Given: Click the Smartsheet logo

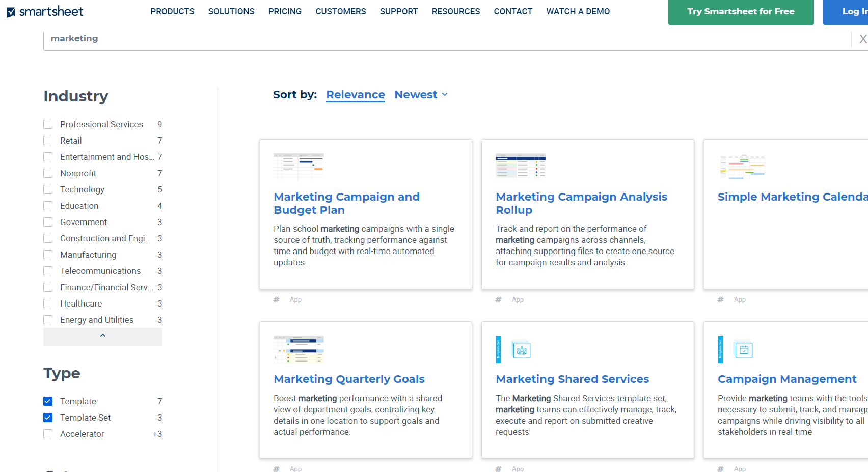Looking at the screenshot, I should tap(45, 11).
